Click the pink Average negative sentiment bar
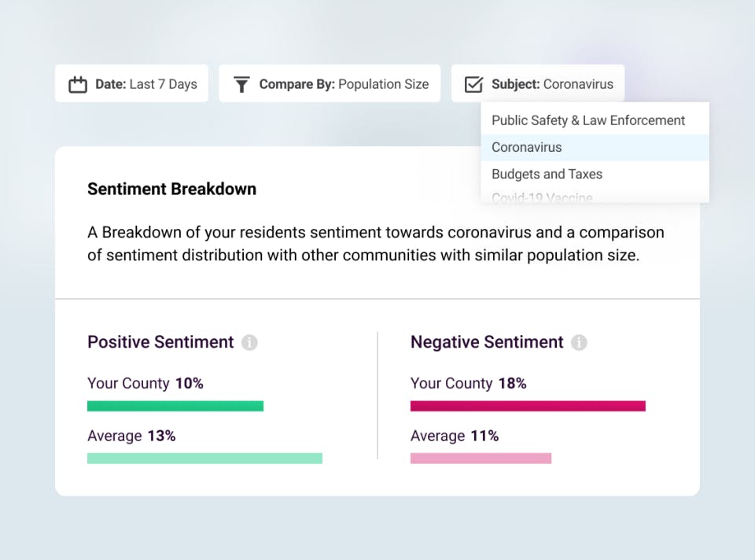The width and height of the screenshot is (755, 560). pos(481,459)
